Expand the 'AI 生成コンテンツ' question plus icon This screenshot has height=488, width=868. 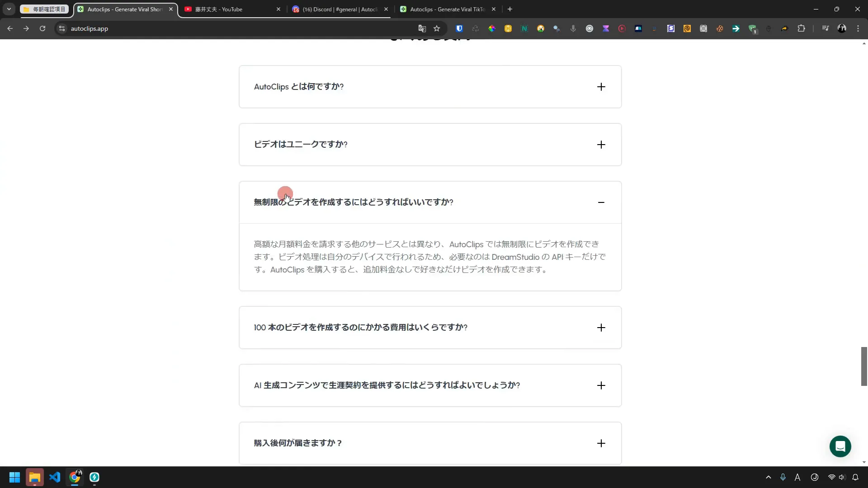pyautogui.click(x=601, y=385)
